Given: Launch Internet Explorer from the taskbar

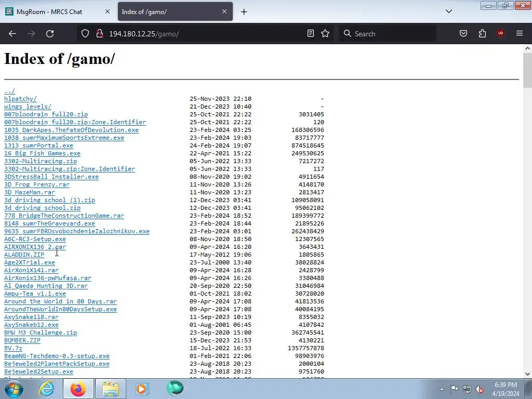Looking at the screenshot, I should 46,389.
